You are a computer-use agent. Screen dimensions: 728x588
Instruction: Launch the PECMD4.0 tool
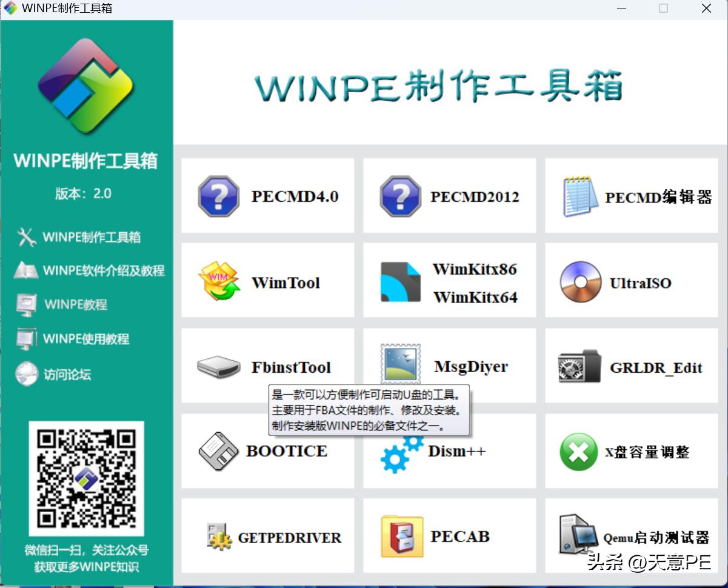coord(267,195)
